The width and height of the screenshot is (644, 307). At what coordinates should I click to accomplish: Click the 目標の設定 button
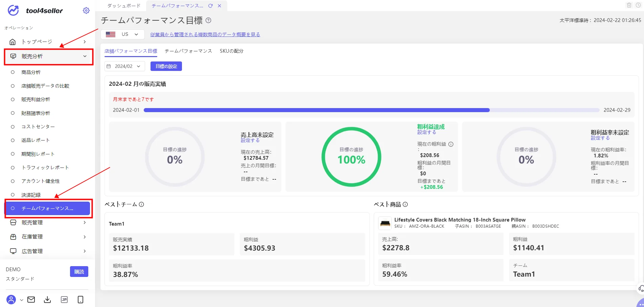tap(166, 67)
